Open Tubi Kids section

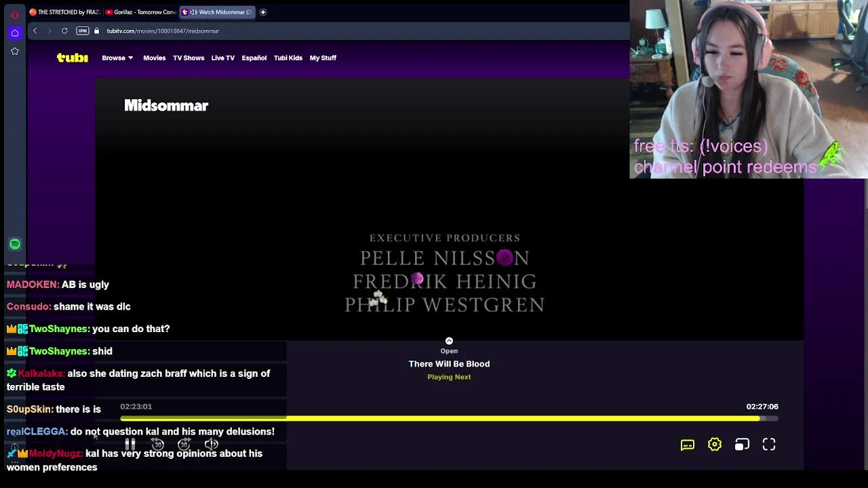point(288,58)
